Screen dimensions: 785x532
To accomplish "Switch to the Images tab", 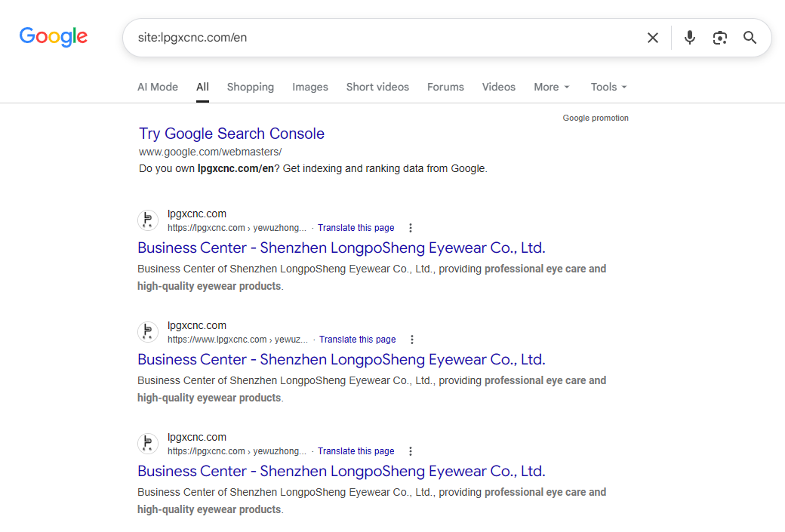I will click(x=310, y=87).
